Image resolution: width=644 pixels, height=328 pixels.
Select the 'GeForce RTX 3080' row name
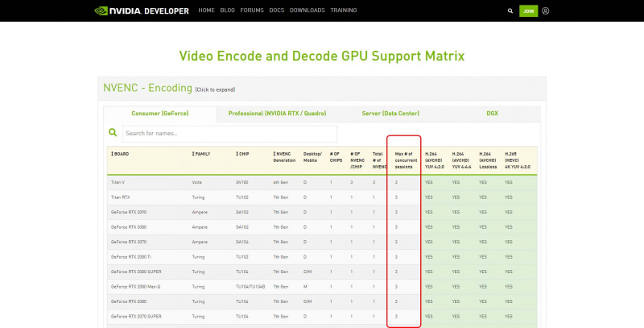click(129, 227)
